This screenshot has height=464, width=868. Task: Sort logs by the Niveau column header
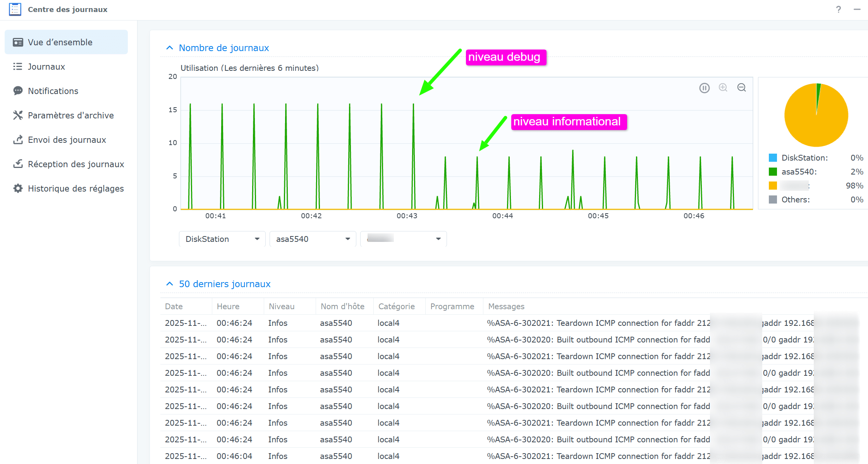[x=282, y=306]
